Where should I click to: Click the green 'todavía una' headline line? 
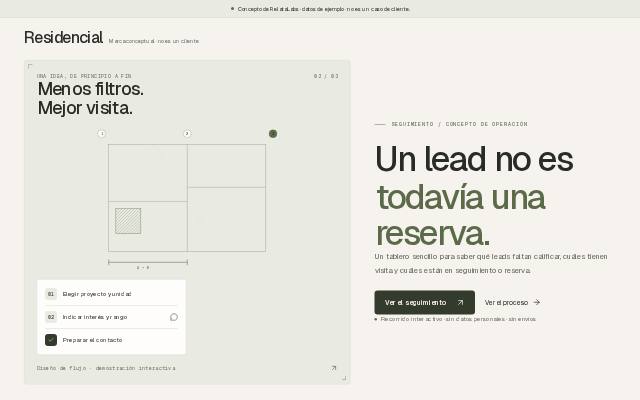point(461,197)
